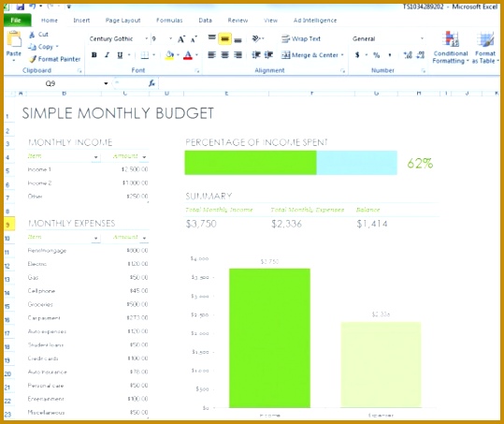
Task: Select the 62% income spent progress bar
Action: [291, 163]
